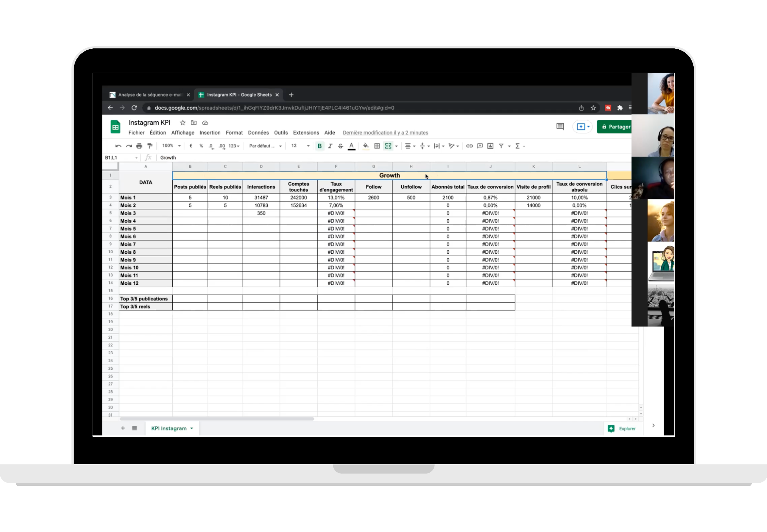Open the font size 12 dropdown
Screen dimensions: 767x532
pyautogui.click(x=300, y=146)
